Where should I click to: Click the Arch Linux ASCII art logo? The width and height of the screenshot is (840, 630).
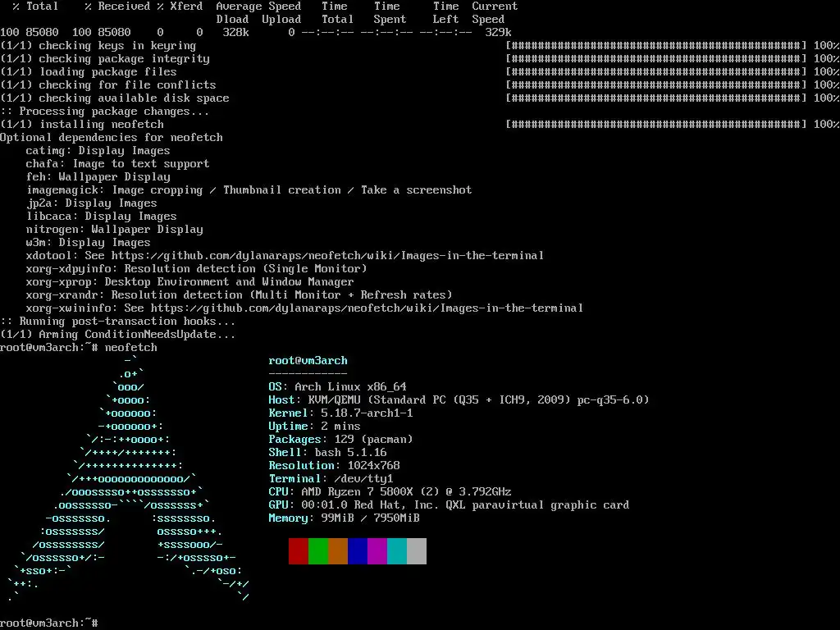(x=129, y=479)
